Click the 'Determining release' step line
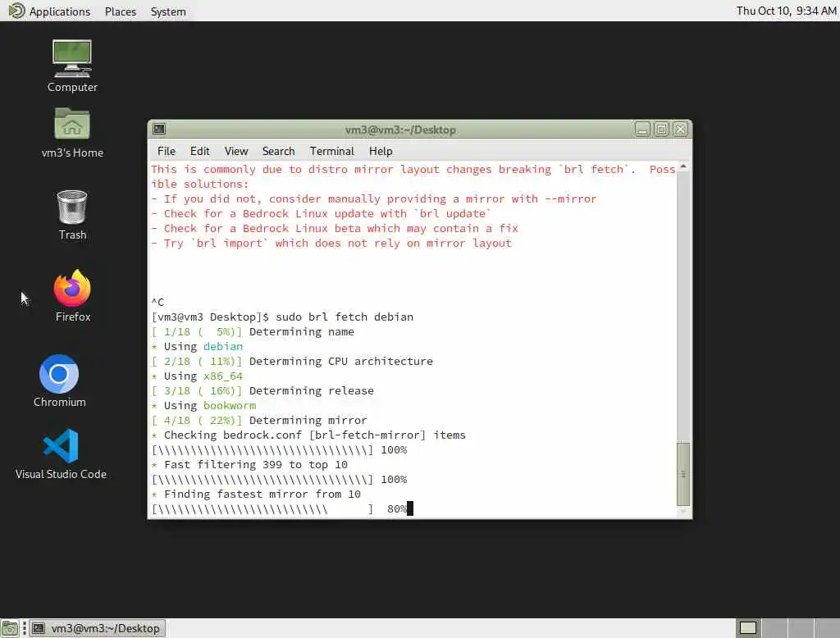This screenshot has height=638, width=840. pos(262,390)
